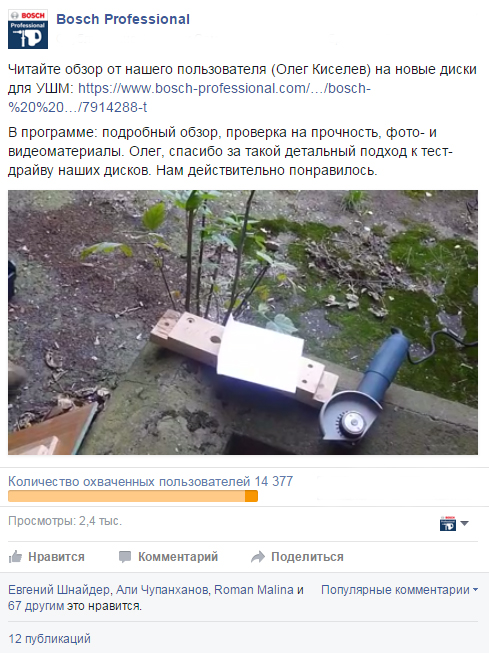
Task: Click the thumbs-up Нравится icon
Action: pos(15,556)
